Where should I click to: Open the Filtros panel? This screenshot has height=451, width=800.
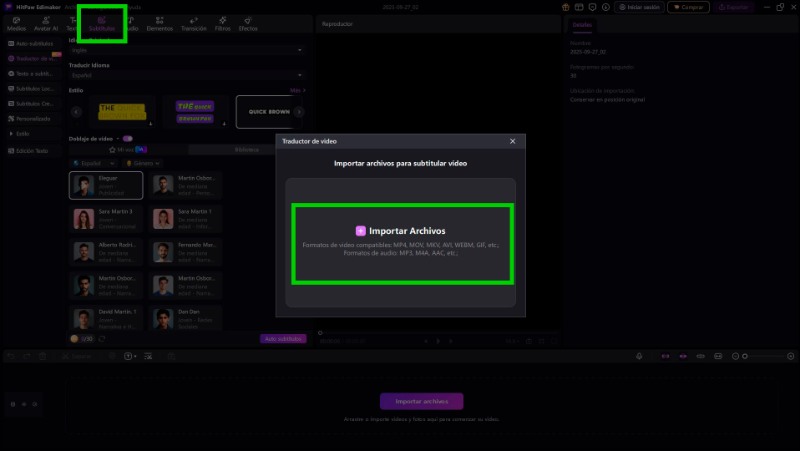pos(222,24)
